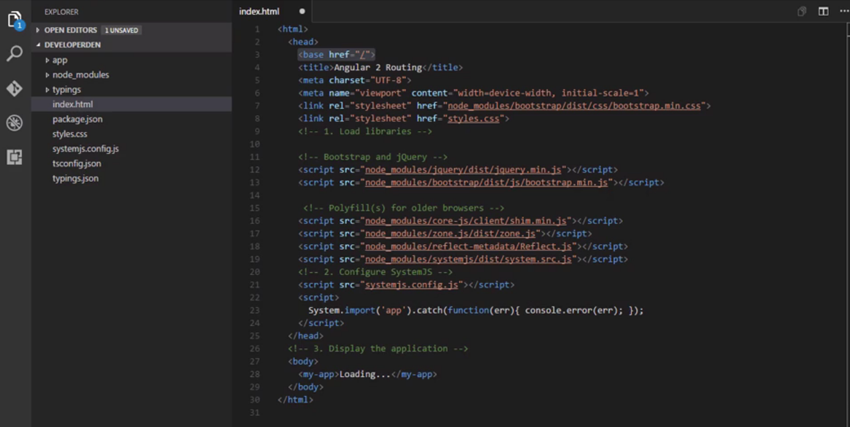Click the opening <body> tag
Screen dimensions: 850x427
(x=303, y=361)
